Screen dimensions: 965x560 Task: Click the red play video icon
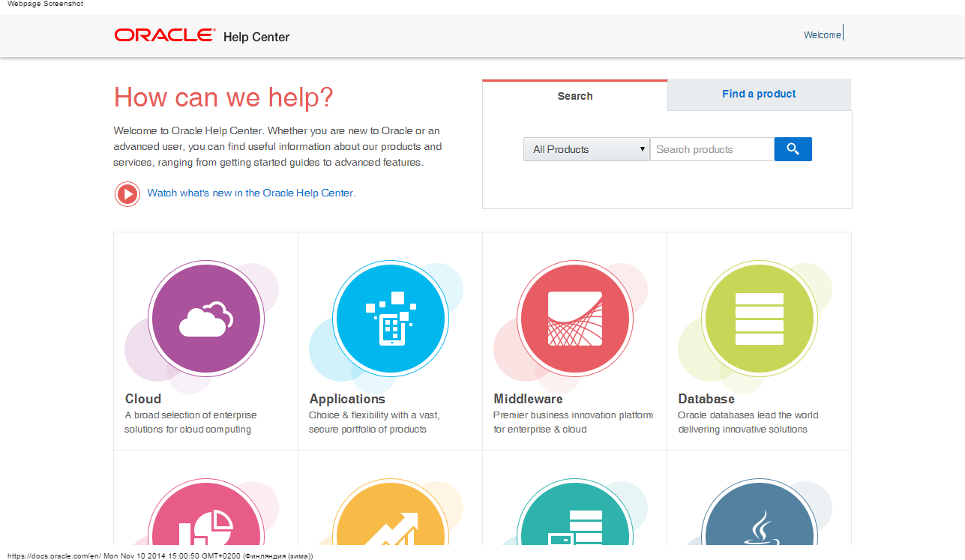(127, 193)
